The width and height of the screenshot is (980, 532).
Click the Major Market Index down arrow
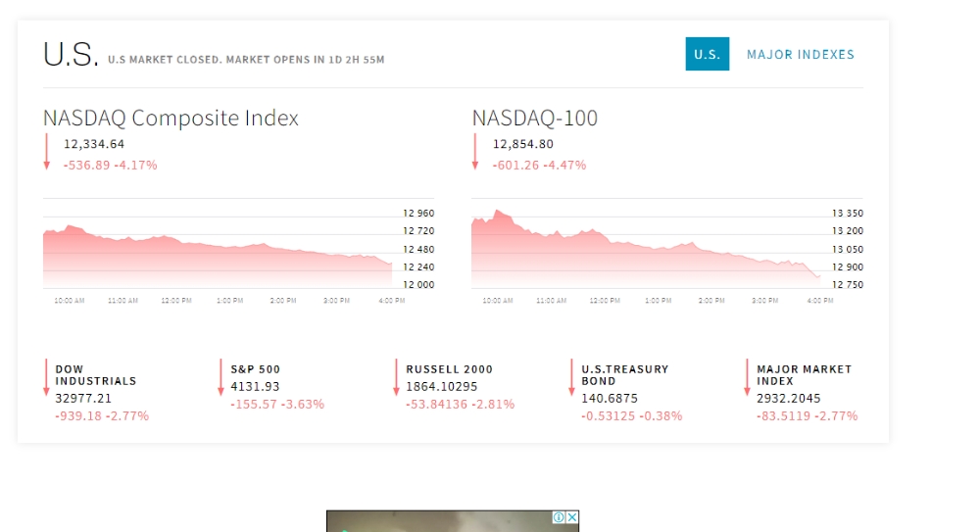[746, 377]
